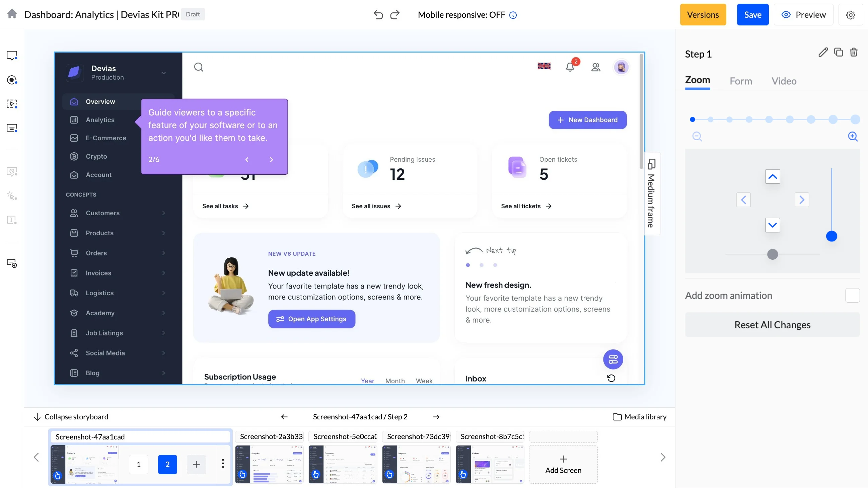Pan zoom area up
This screenshot has height=488, width=868.
coord(772,176)
